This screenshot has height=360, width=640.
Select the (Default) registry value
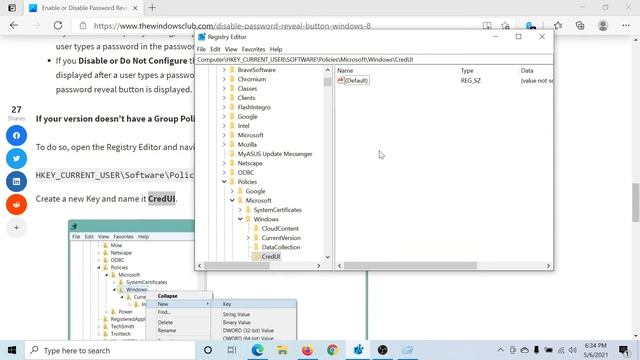356,80
